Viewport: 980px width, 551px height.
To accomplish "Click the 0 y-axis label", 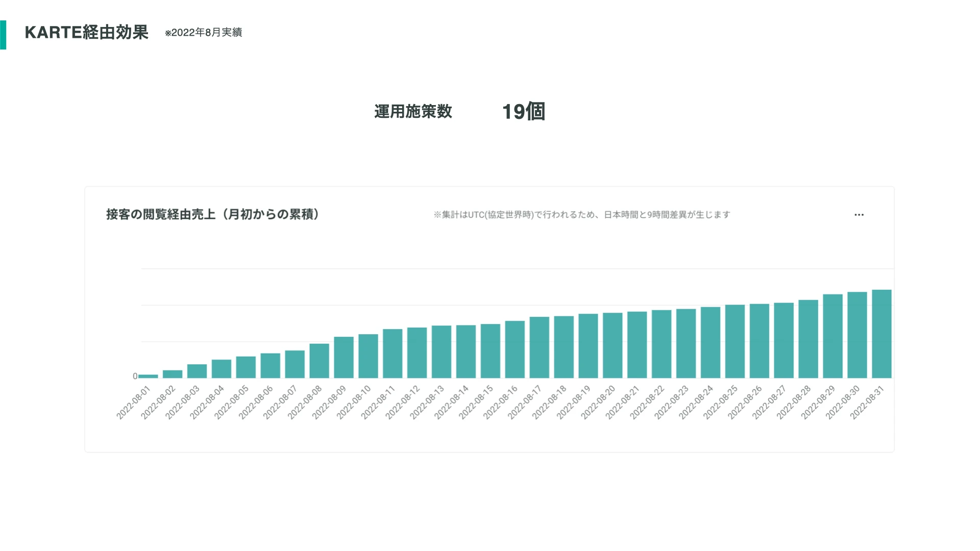I will coord(135,376).
